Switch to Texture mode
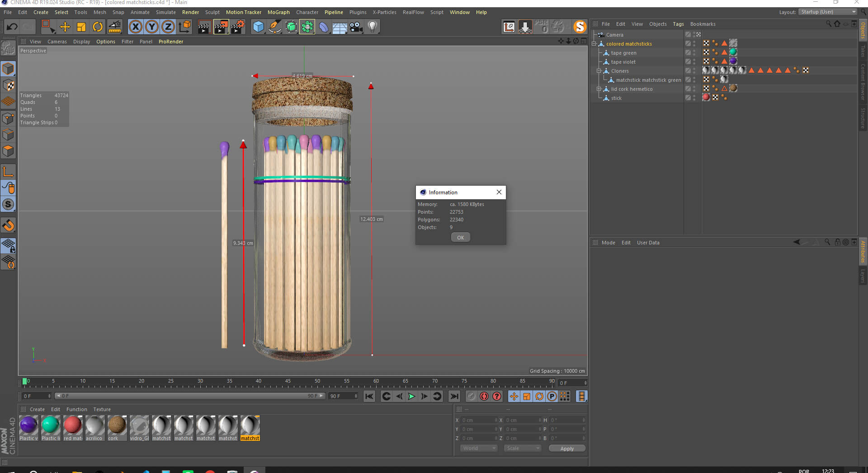The height and width of the screenshot is (473, 868). (x=8, y=85)
